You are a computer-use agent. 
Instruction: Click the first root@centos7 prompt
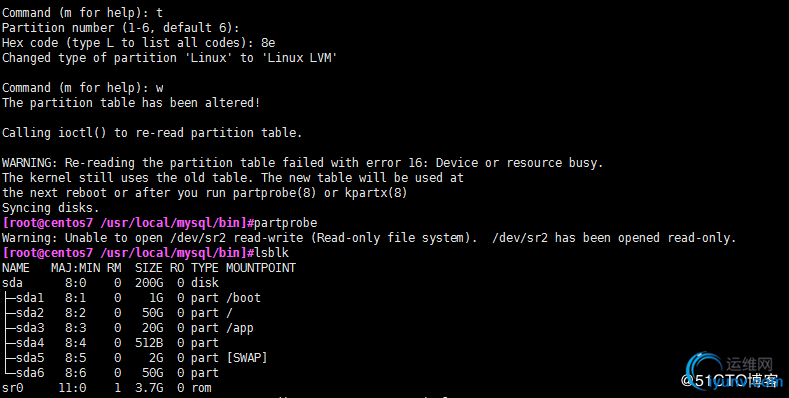[127, 223]
